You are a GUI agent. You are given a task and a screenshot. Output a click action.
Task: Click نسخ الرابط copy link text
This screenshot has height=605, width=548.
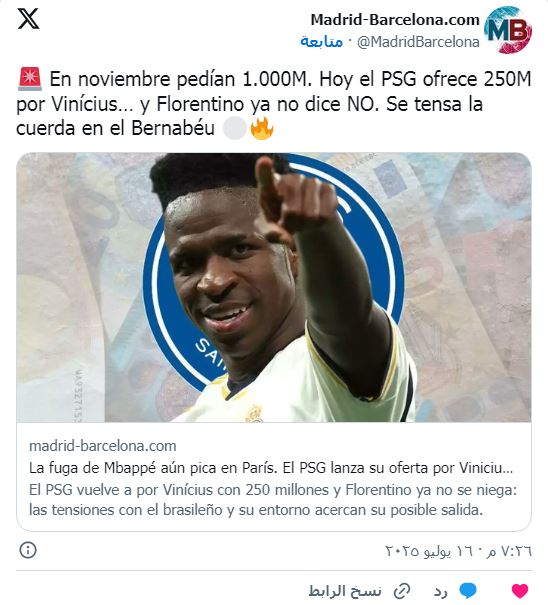(x=345, y=591)
